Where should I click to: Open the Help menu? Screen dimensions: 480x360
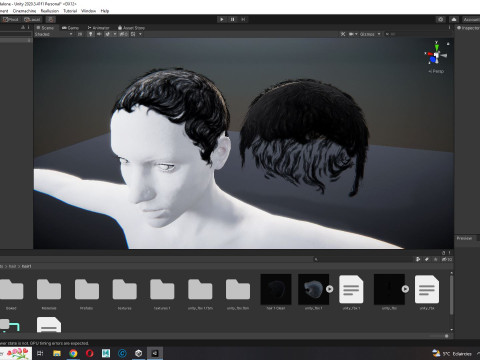[x=105, y=11]
